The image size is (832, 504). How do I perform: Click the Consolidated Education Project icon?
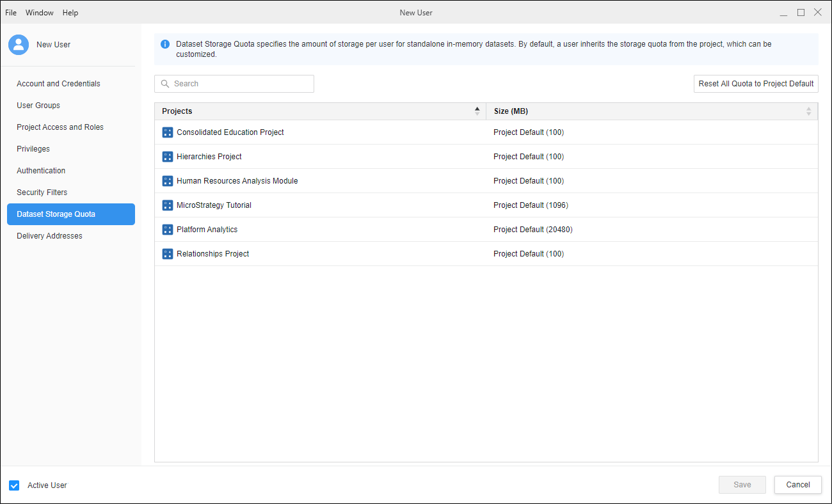(168, 132)
